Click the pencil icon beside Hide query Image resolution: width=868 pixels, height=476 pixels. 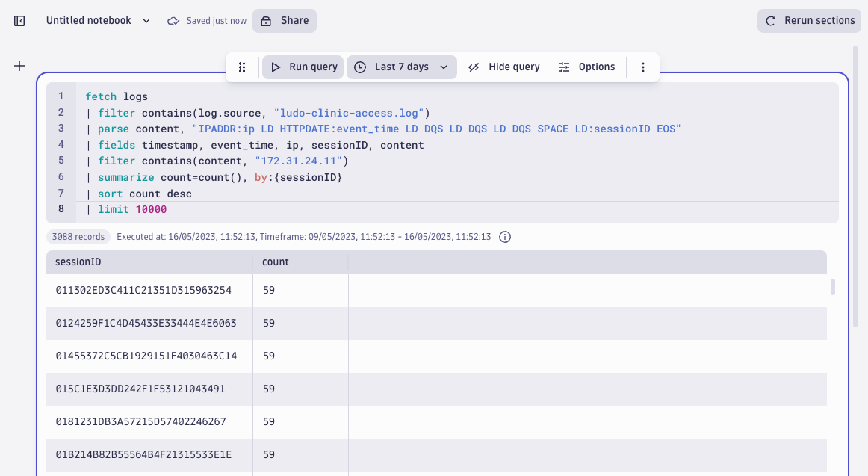click(x=474, y=67)
